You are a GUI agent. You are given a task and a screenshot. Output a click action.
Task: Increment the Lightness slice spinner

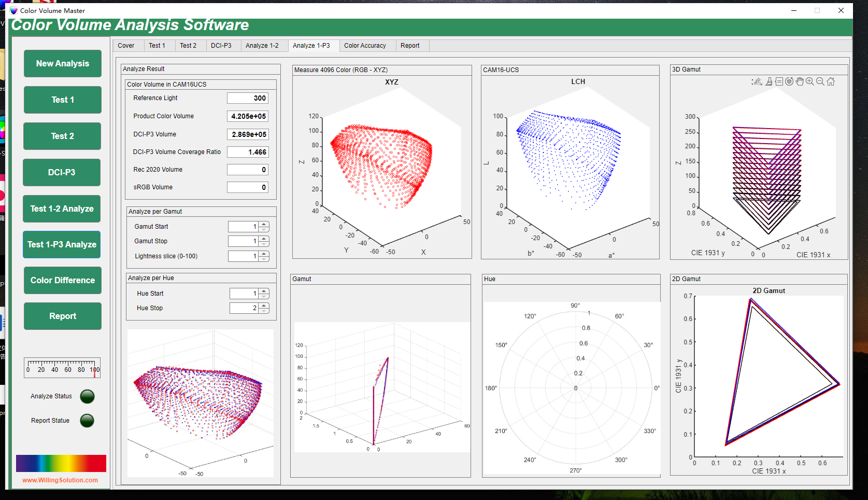(264, 254)
